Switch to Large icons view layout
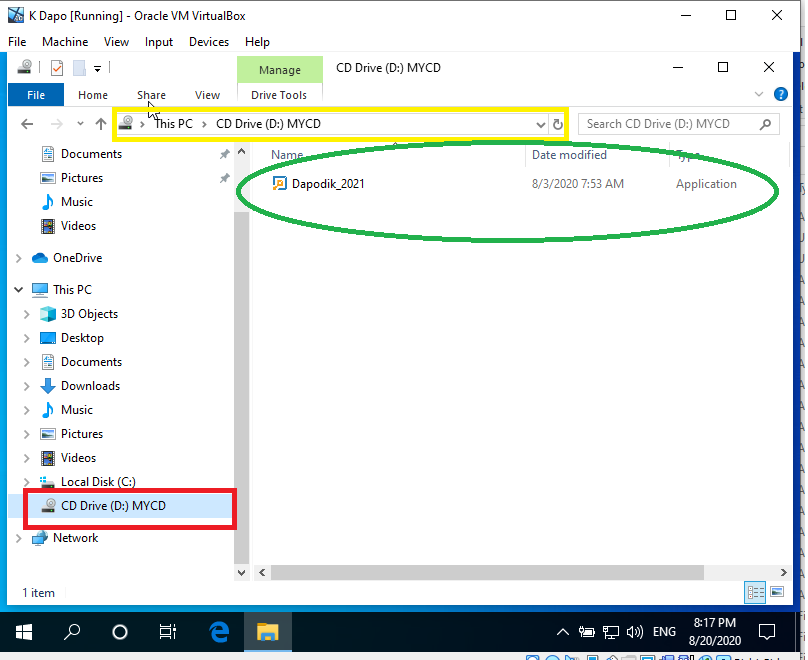Screen dimensions: 808x660 (777, 592)
